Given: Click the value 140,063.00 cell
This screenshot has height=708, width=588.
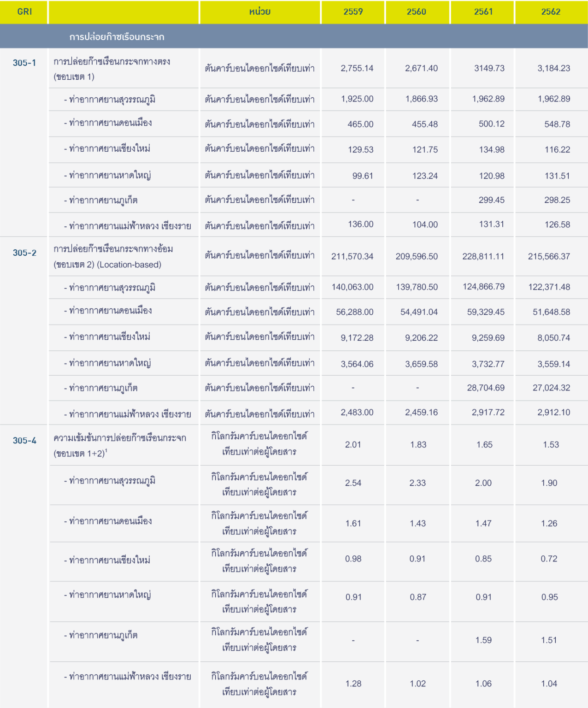Looking at the screenshot, I should tap(353, 287).
